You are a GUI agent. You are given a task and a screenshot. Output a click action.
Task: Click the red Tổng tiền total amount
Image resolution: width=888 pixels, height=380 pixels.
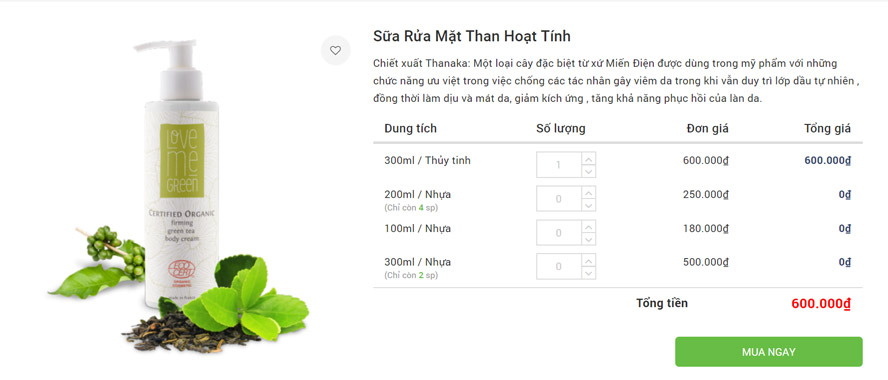point(821,304)
